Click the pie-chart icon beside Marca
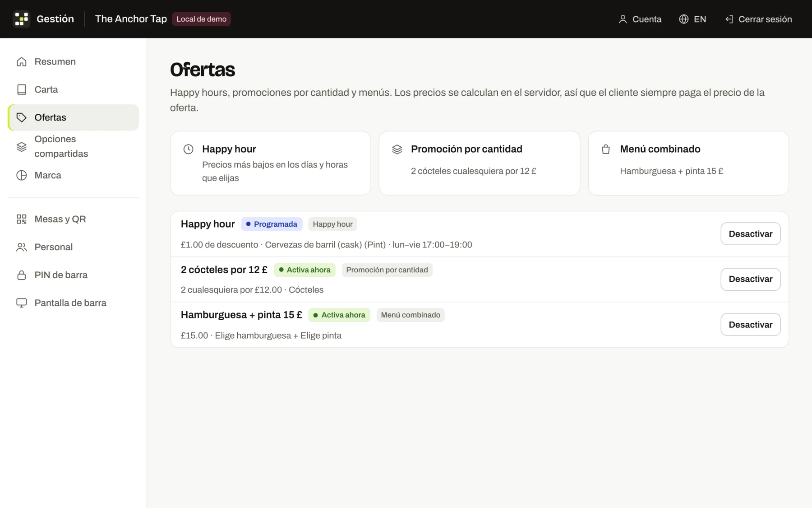The width and height of the screenshot is (812, 508). pyautogui.click(x=22, y=175)
